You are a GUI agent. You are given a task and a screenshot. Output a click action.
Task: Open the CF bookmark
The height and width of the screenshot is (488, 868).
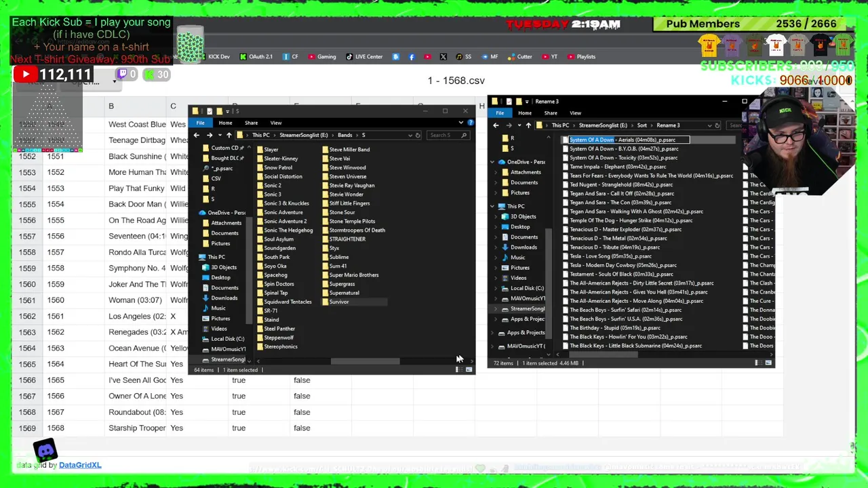click(290, 57)
